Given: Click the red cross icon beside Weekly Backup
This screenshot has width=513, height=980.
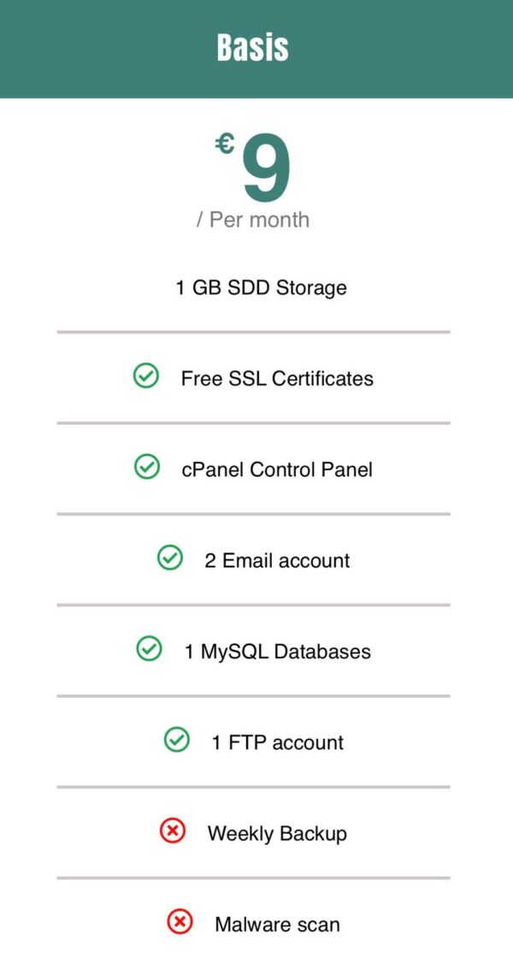Looking at the screenshot, I should (x=173, y=830).
